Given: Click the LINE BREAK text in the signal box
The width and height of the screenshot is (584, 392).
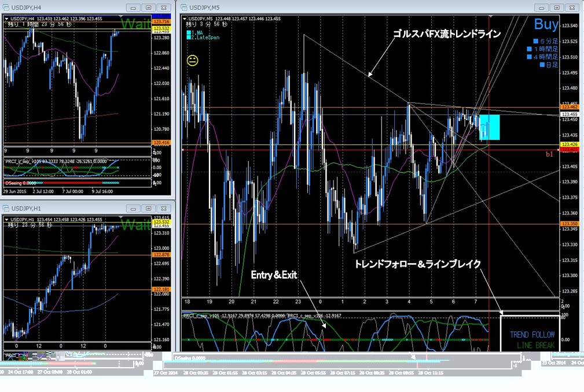Looking at the screenshot, I should click(x=535, y=346).
